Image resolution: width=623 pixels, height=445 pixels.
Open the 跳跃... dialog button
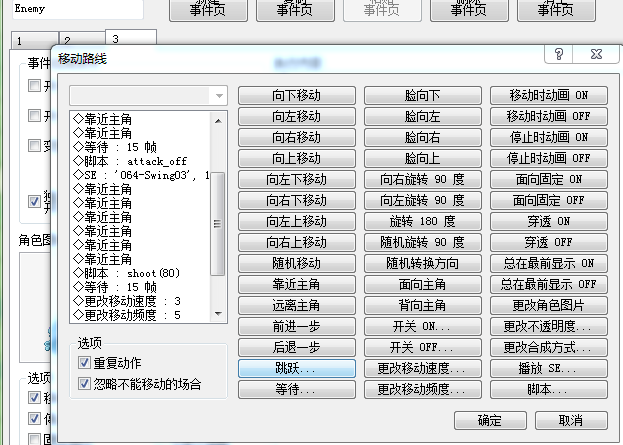(297, 369)
